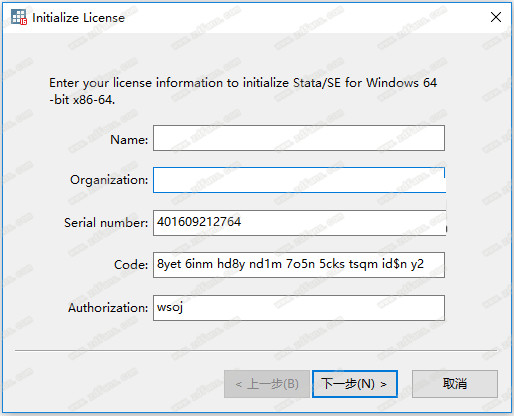The width and height of the screenshot is (514, 416).
Task: Click the 'Initialize License' title text
Action: (x=78, y=18)
